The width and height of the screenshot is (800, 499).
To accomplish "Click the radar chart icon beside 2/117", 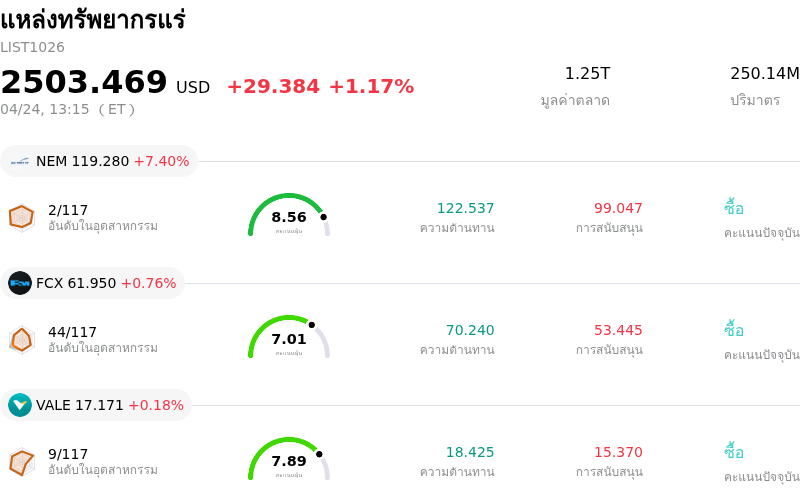I will click(21, 217).
